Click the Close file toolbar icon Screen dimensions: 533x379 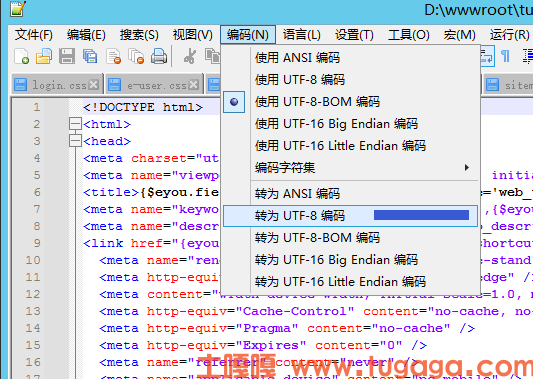pos(113,56)
